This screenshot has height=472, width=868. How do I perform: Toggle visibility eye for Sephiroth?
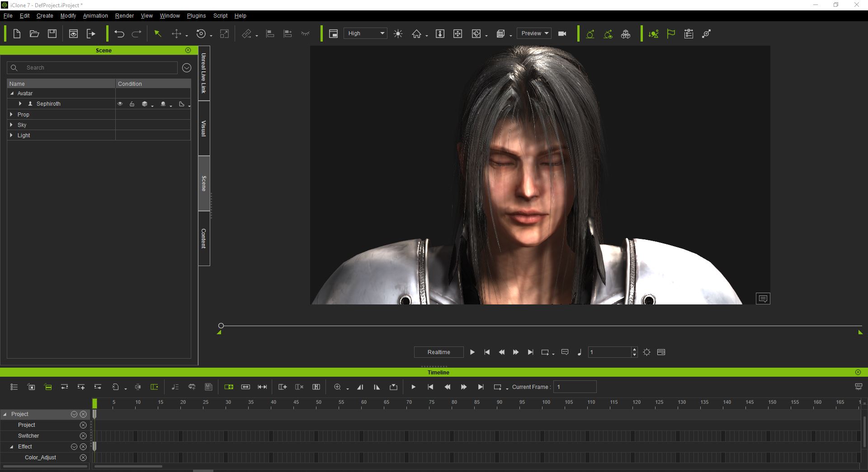tap(120, 104)
